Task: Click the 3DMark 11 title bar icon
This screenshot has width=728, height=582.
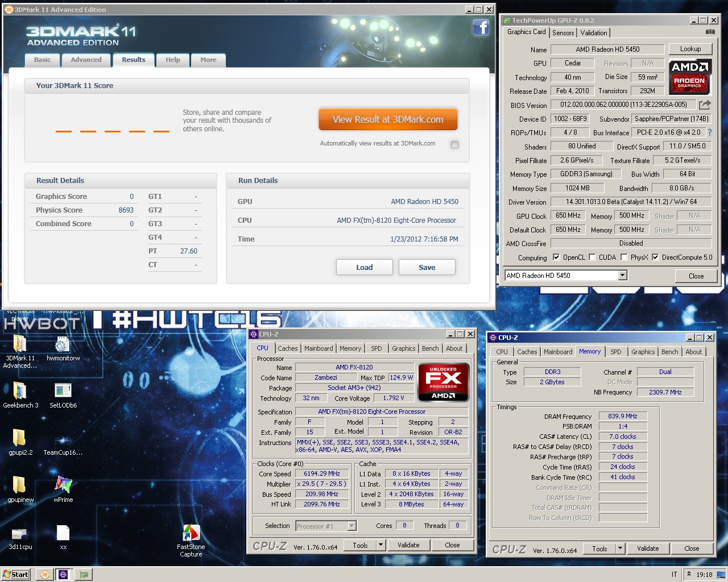Action: tap(10, 10)
